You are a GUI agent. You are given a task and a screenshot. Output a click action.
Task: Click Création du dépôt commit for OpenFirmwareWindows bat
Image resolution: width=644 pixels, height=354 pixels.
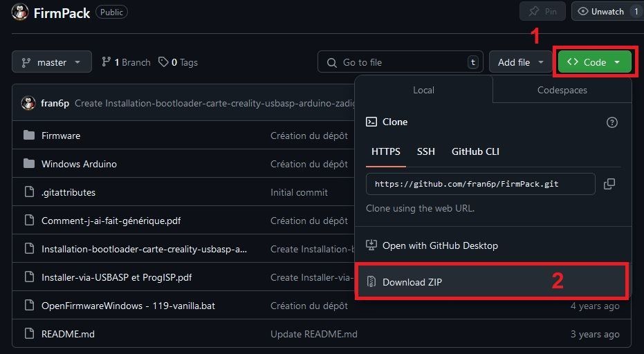[309, 306]
